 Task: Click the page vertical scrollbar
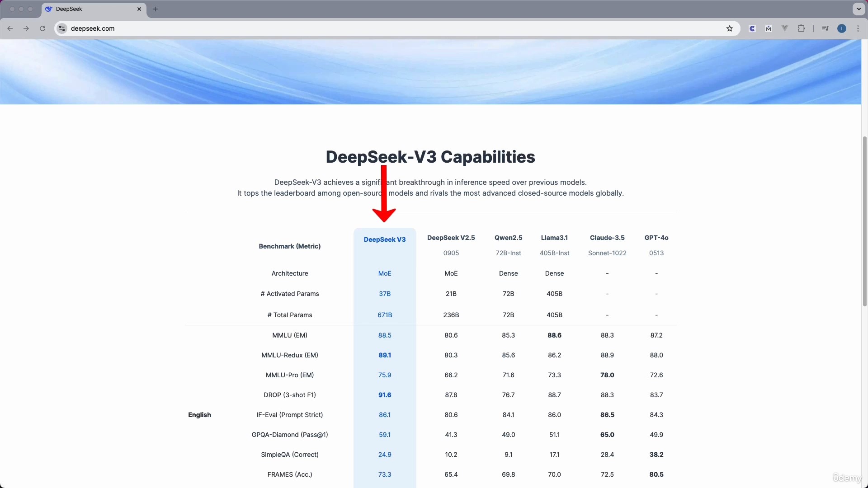(x=864, y=221)
